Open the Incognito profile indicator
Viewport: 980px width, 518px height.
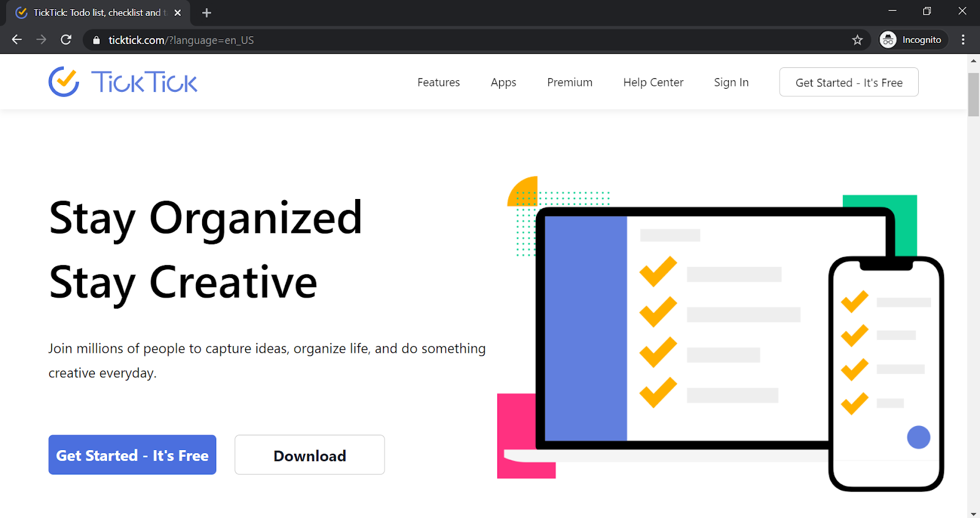[x=913, y=40]
